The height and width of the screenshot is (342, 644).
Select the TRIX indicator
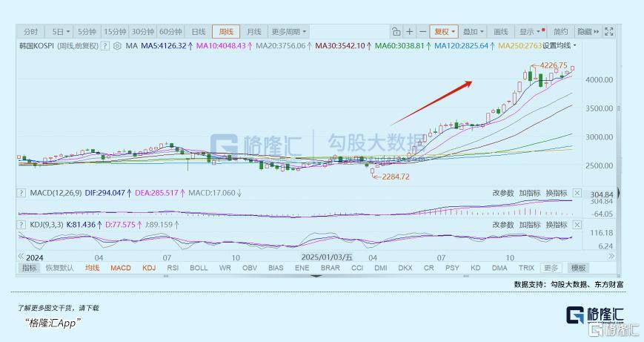(526, 268)
